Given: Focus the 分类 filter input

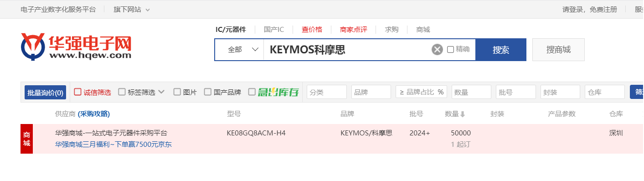Looking at the screenshot, I should tap(327, 92).
